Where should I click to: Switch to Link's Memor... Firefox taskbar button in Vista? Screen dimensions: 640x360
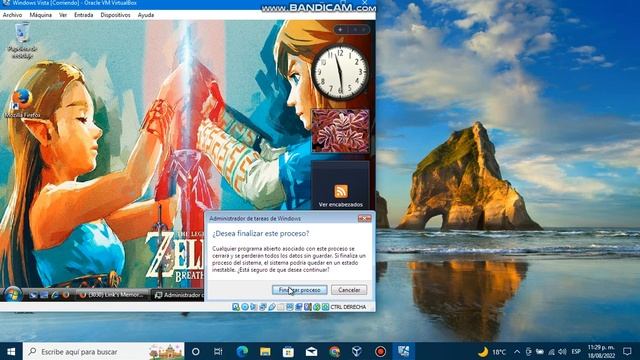113,295
